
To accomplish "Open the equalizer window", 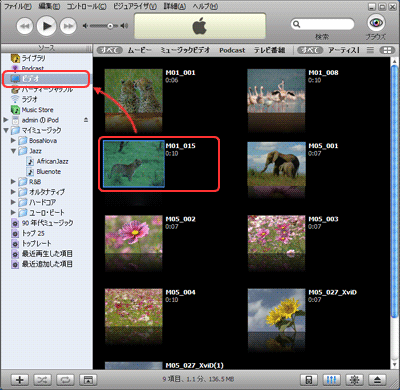I will (x=332, y=380).
